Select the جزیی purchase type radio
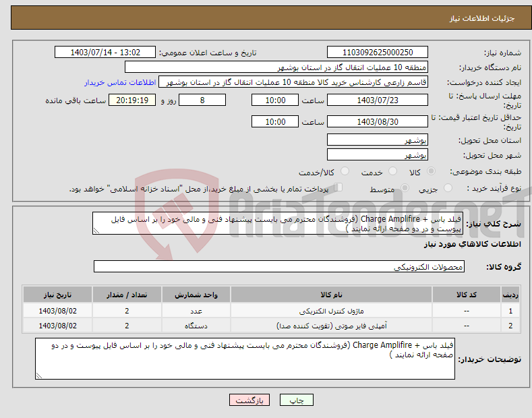Screen dimensions: 532x418 [448, 187]
